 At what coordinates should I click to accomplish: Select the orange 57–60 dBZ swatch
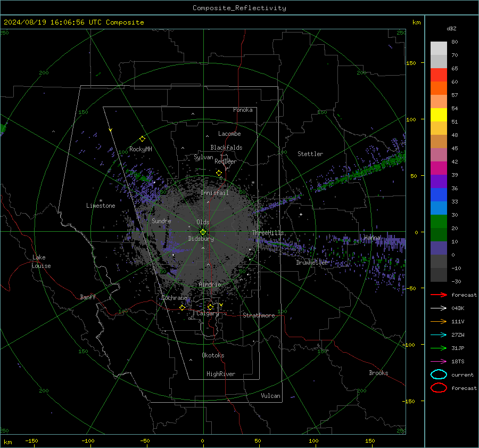coord(439,88)
